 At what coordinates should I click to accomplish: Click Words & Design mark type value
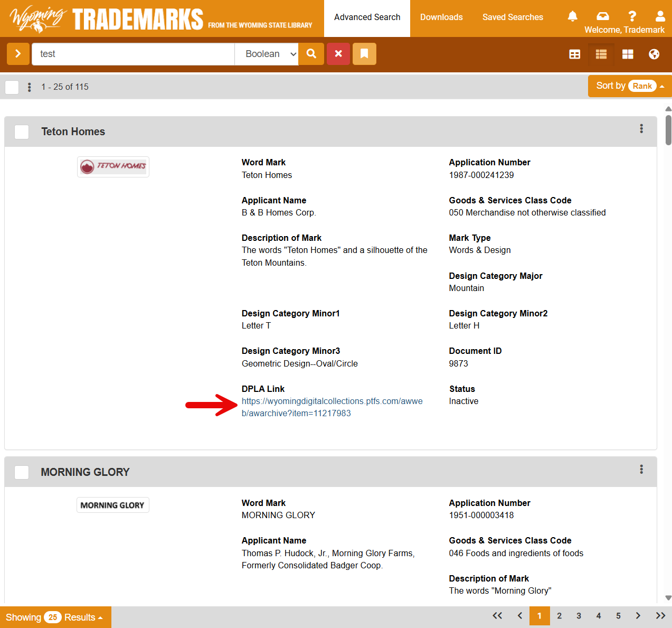pyautogui.click(x=480, y=250)
